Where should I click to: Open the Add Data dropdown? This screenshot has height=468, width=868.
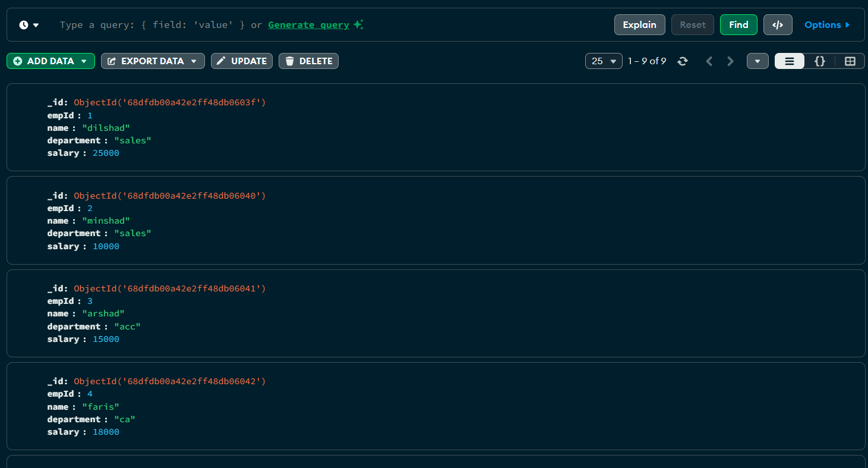tap(50, 61)
